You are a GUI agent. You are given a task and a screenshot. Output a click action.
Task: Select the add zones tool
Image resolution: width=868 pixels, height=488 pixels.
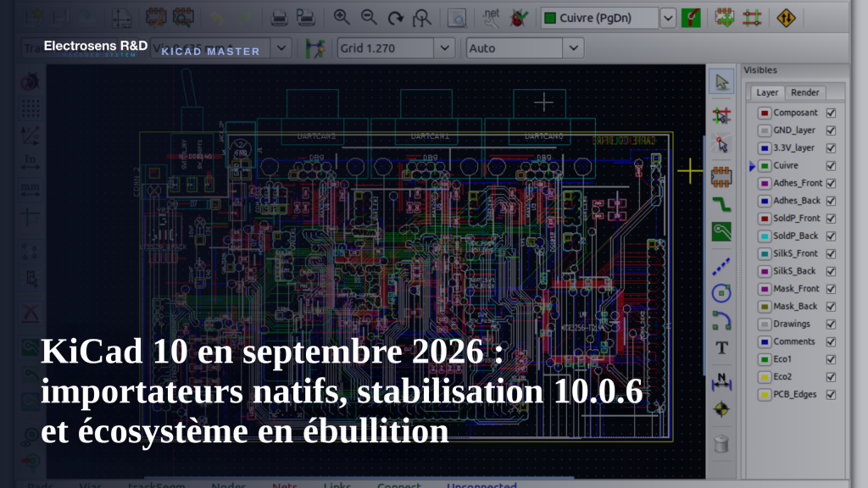721,232
